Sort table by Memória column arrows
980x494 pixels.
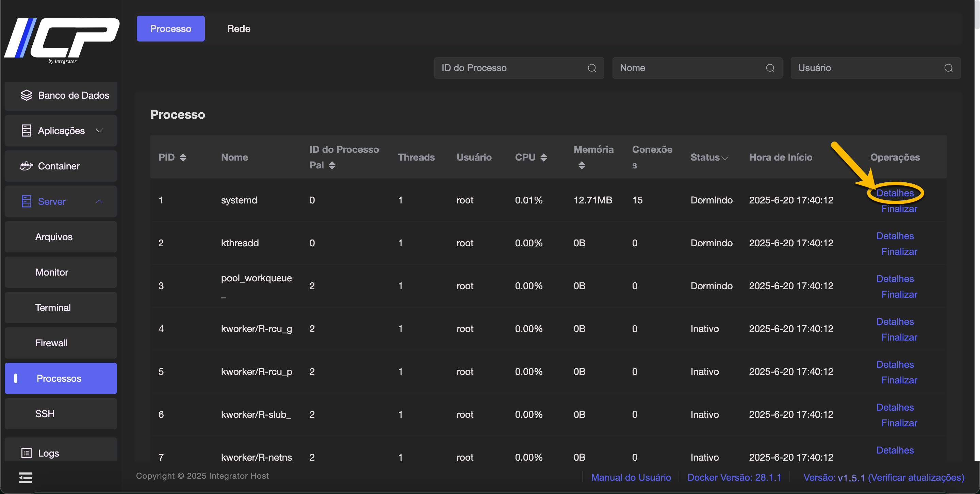tap(582, 165)
